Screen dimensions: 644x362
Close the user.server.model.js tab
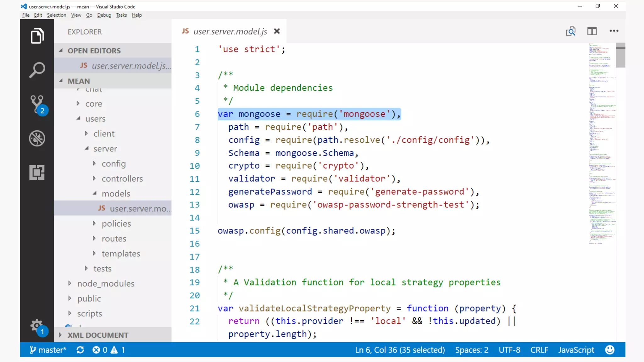tap(277, 31)
